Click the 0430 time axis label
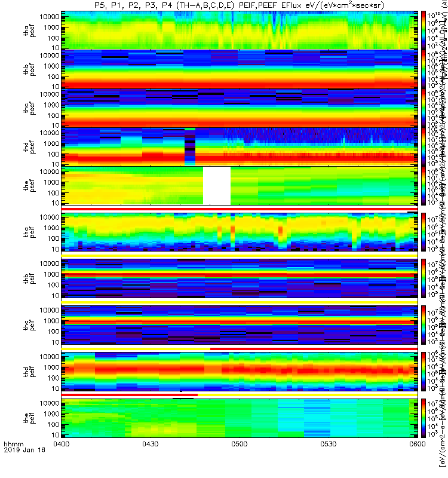 [x=151, y=444]
